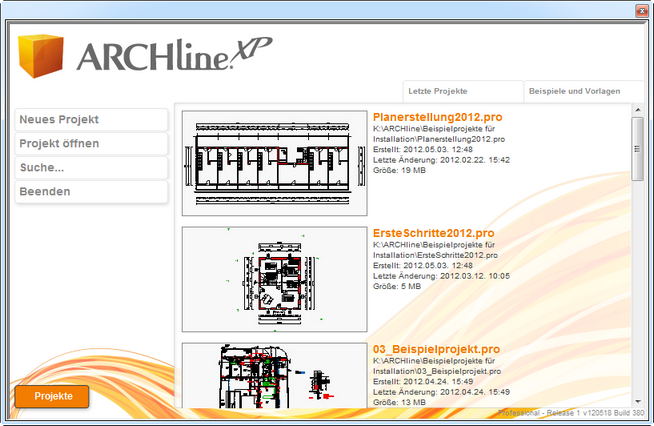654x426 pixels.
Task: Quit via the Beenden button
Action: 91,192
